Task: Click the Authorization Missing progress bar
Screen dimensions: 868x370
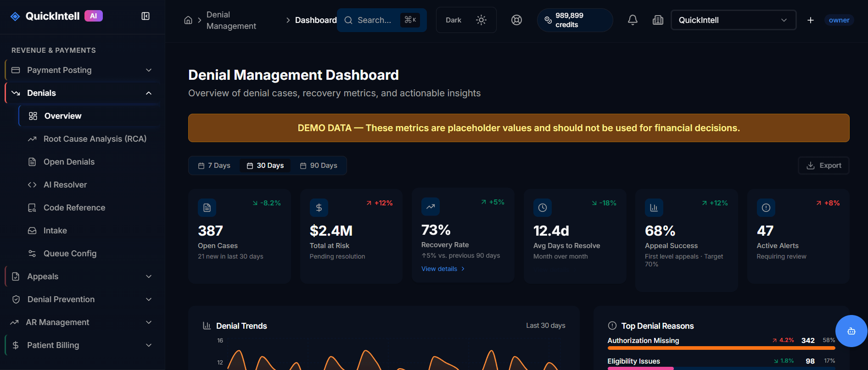Action: click(721, 348)
